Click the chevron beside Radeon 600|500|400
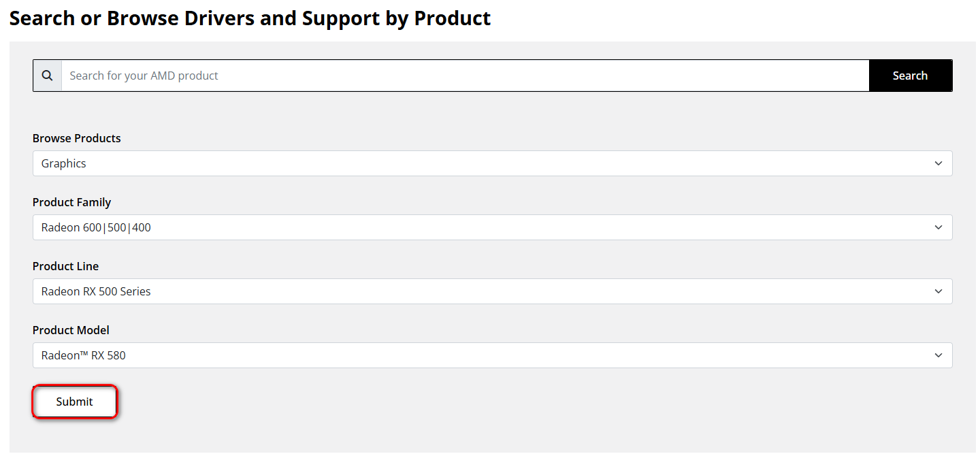Viewport: 980px width, 471px height. [938, 227]
